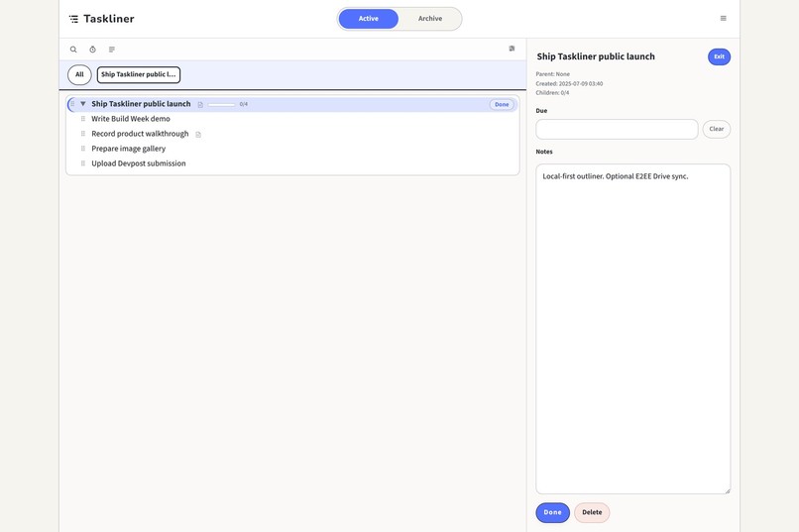Collapse Ship Taskliner public launch task

(83, 104)
